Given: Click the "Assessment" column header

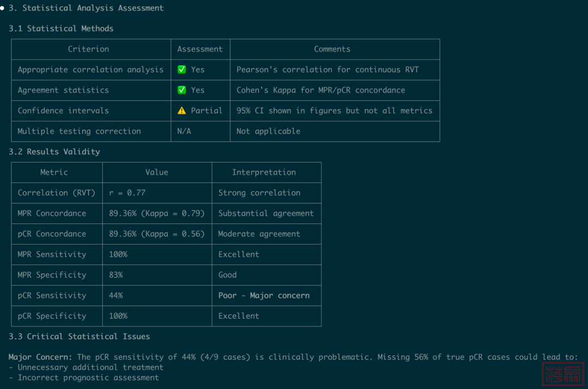Looking at the screenshot, I should 200,49.
